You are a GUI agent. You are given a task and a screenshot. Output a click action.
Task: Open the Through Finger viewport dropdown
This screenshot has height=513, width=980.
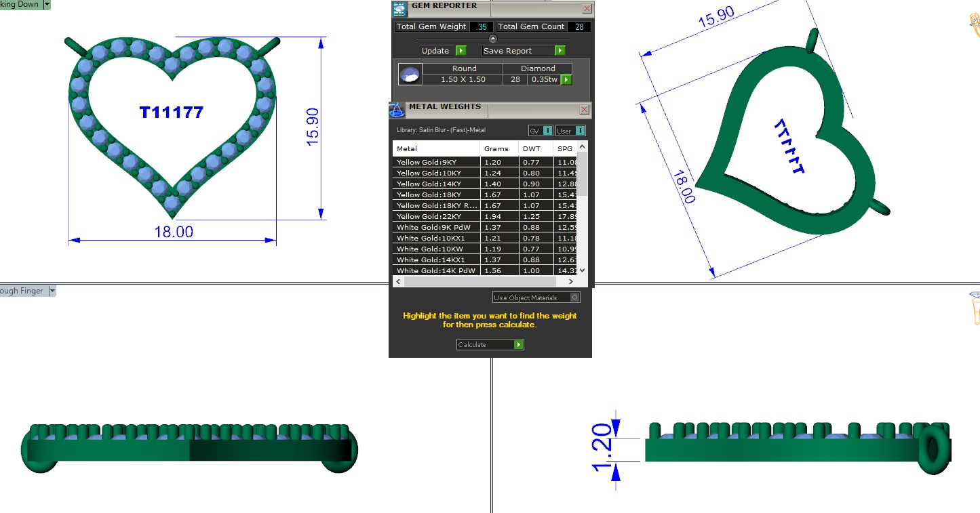52,291
